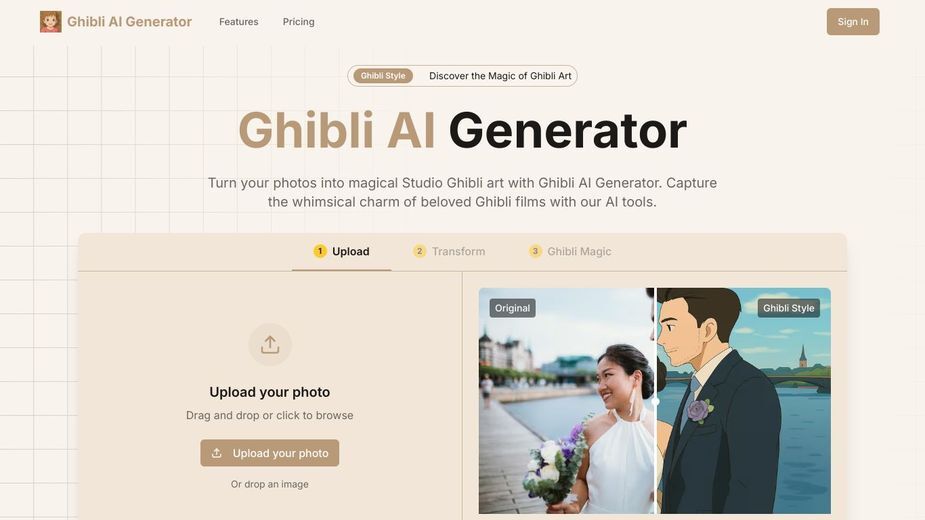
Task: Click the Ghibli Style label on preview
Action: (x=789, y=308)
